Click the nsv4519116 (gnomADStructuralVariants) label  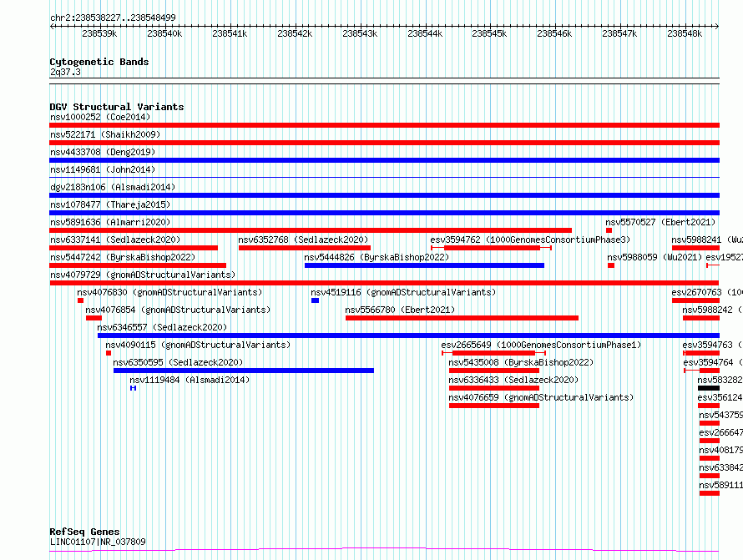click(x=403, y=292)
